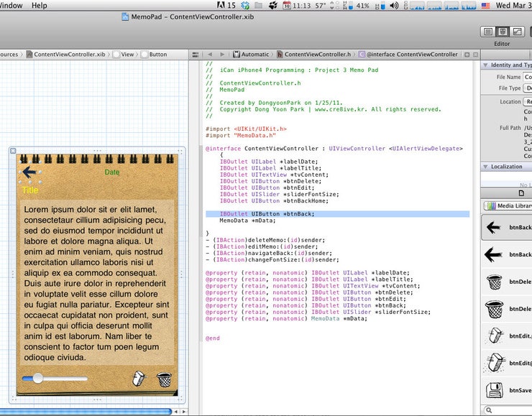The height and width of the screenshot is (416, 532).
Task: Collapse the Localization section
Action: click(x=485, y=167)
